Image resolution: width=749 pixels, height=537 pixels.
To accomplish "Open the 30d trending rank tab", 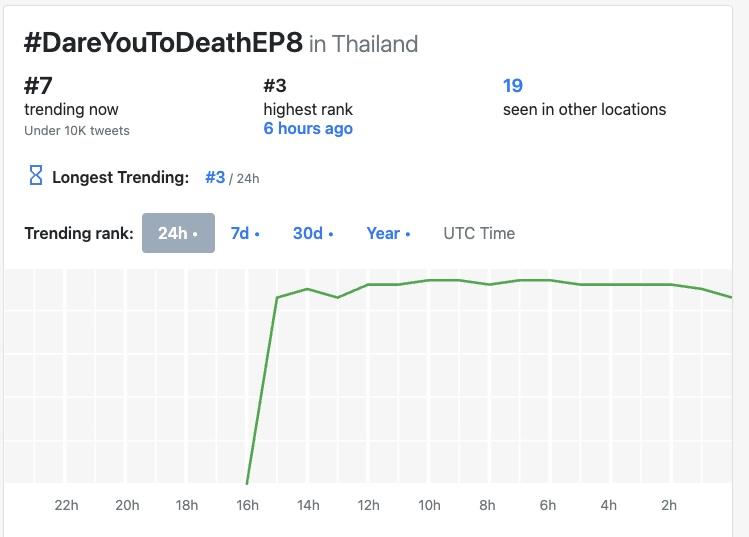I will coord(313,233).
